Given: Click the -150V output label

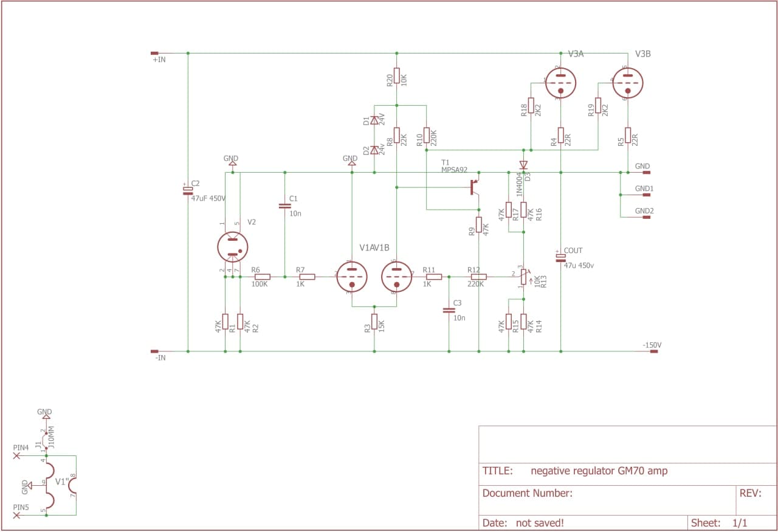Looking at the screenshot, I should 652,345.
